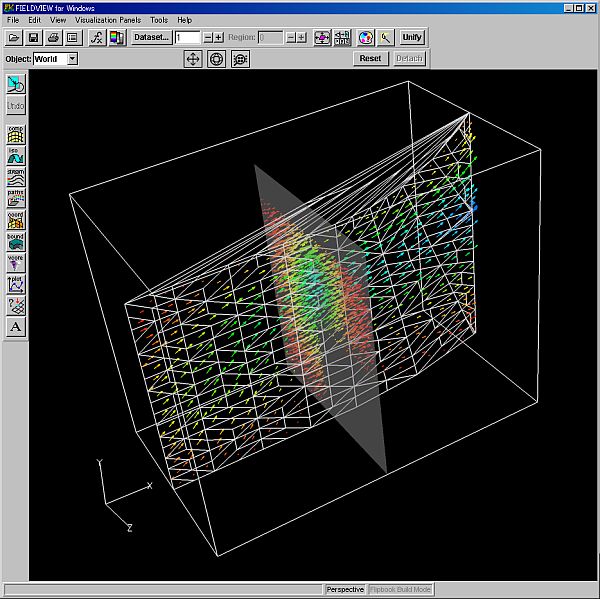Image resolution: width=600 pixels, height=599 pixels.
Task: Click the Dataset... button
Action: pos(151,37)
